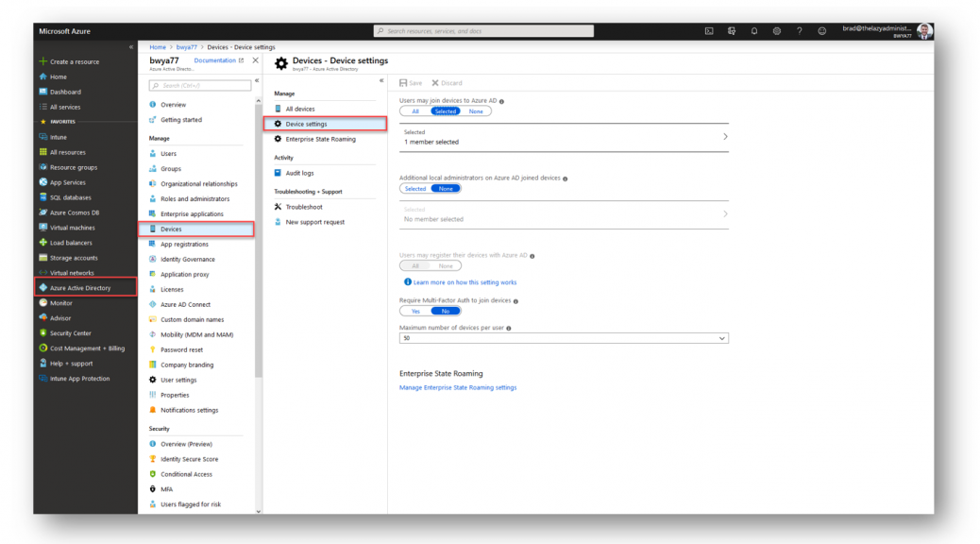This screenshot has height=544, width=980.
Task: Open the notifications bell
Action: click(754, 31)
